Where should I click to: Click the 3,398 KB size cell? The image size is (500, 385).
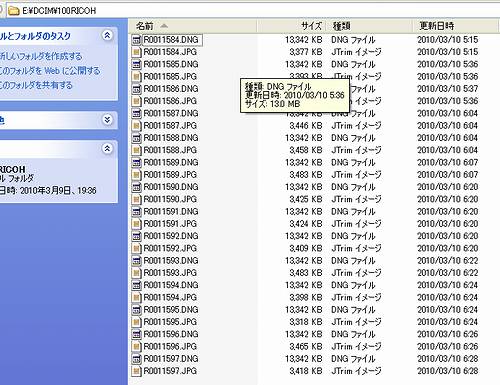[306, 298]
